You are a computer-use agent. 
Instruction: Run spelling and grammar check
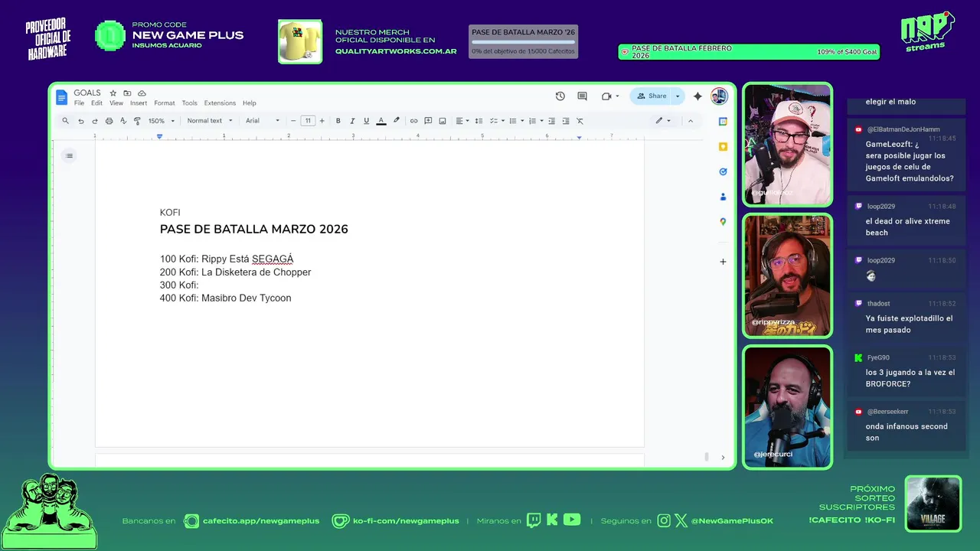(x=122, y=121)
